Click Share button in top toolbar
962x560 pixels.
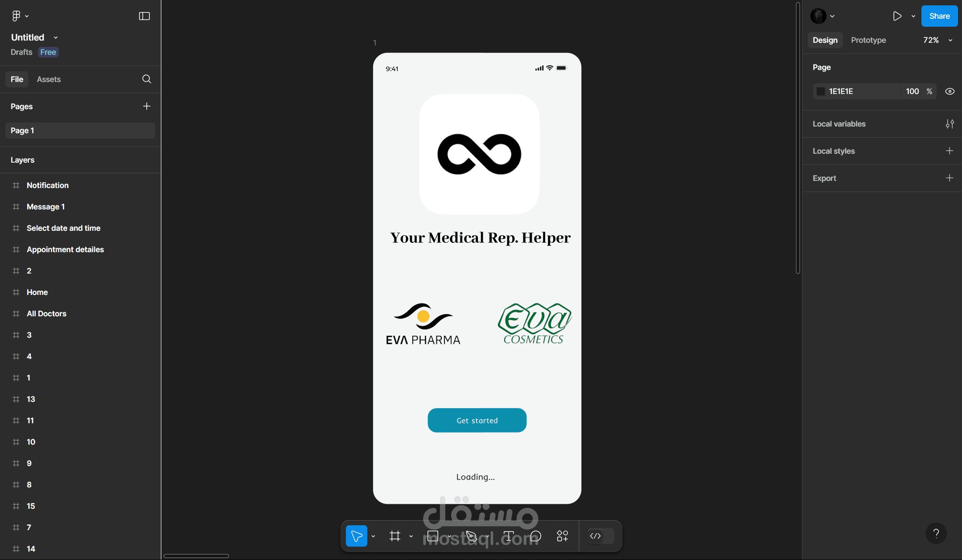(939, 16)
